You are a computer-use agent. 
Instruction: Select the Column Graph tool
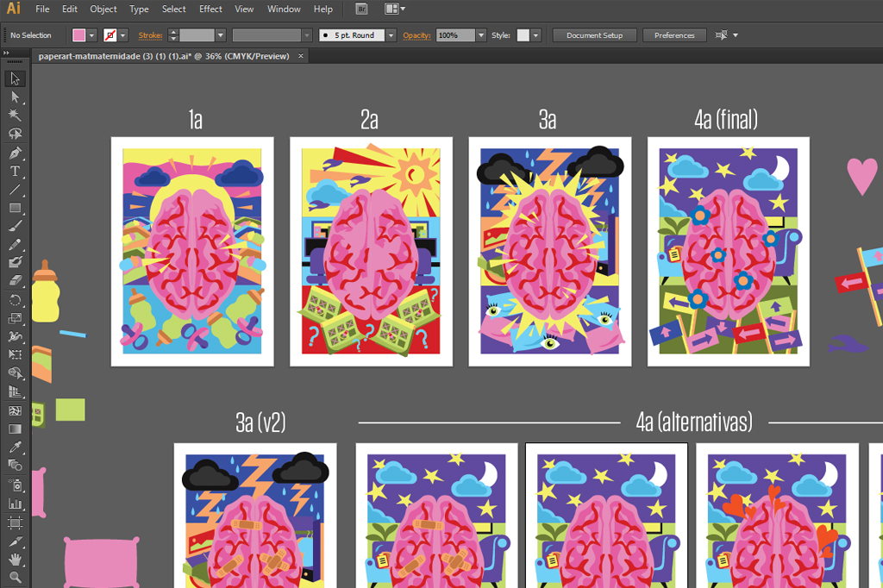(x=16, y=504)
